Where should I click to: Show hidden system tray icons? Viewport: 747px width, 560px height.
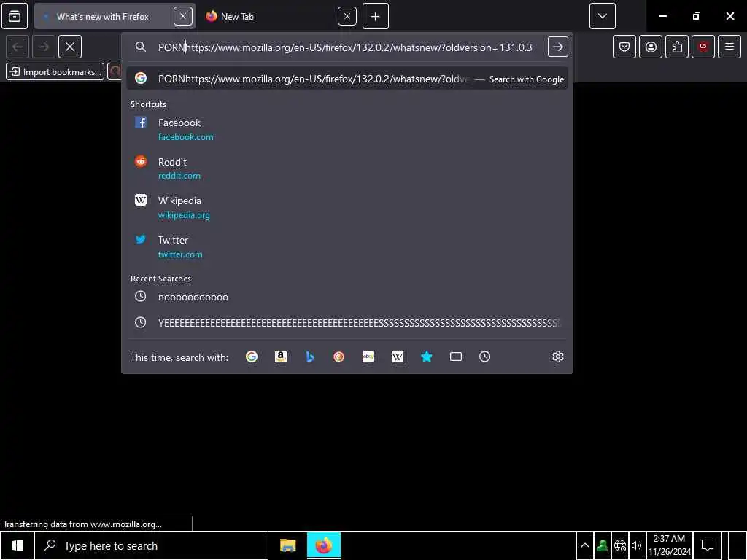585,545
